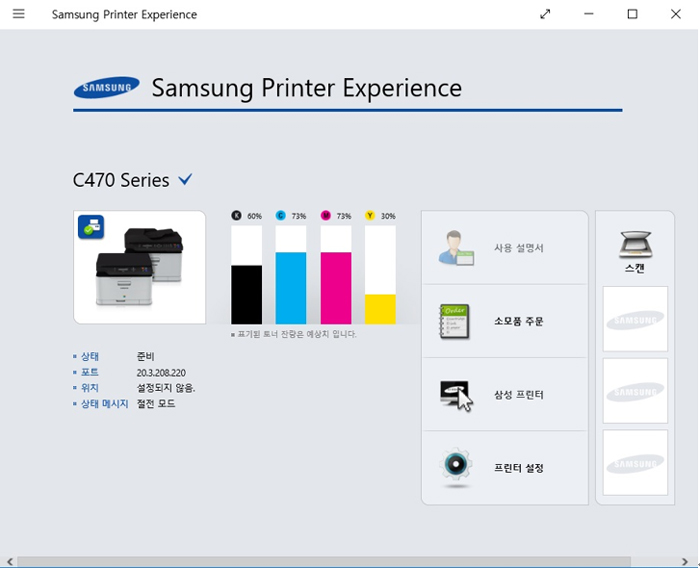Open 사용 설명서 user manual
Screen dimensions: 700x569
[505, 248]
